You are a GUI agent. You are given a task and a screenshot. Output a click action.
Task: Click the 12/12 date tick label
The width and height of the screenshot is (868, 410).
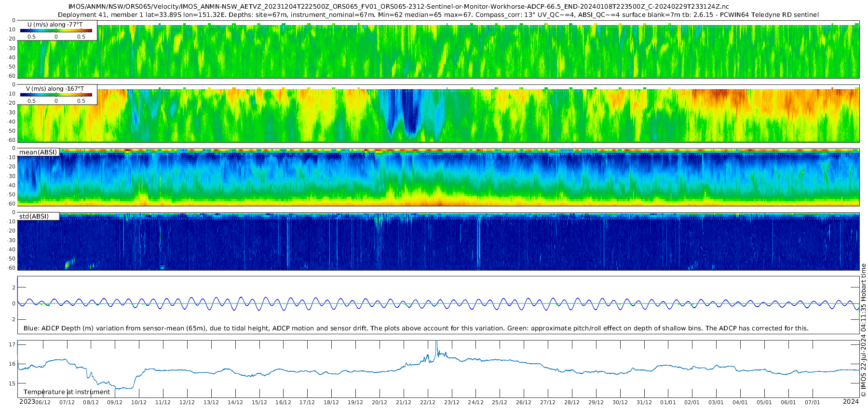pos(187,402)
